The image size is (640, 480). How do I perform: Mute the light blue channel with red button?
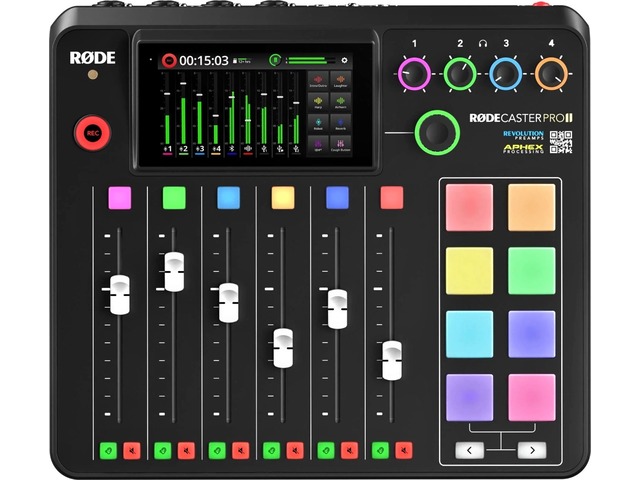240,451
